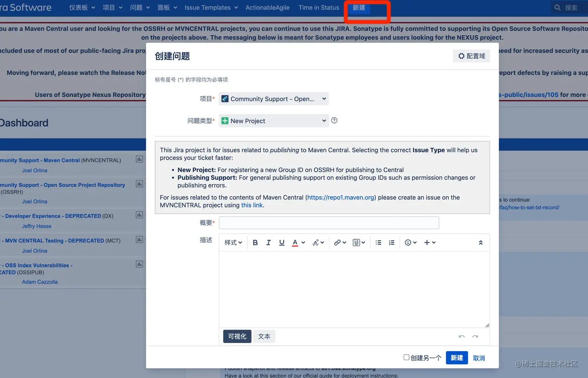588x378 pixels.
Task: Switch to 文本 text editor mode
Action: (264, 336)
